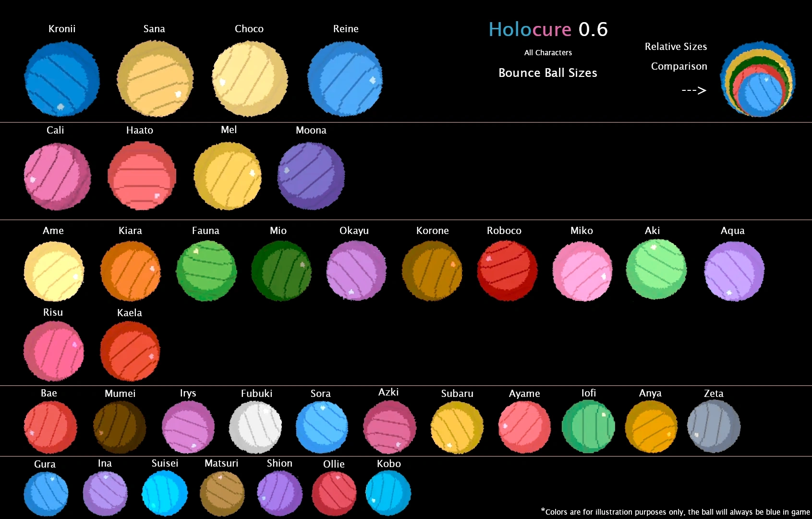Viewport: 812px width, 519px height.
Task: Select the "Subaru" name label
Action: (x=458, y=394)
